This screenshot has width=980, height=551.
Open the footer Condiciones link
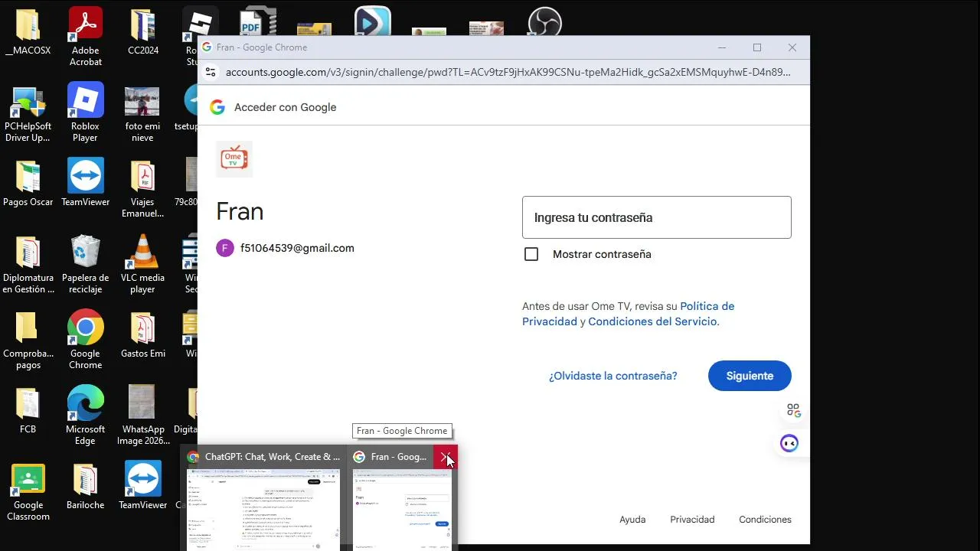pyautogui.click(x=765, y=520)
